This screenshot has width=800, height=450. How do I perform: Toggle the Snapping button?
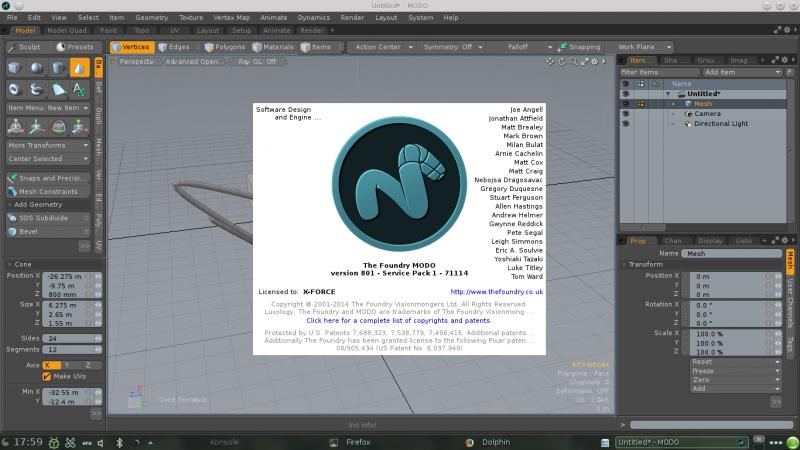pyautogui.click(x=580, y=47)
